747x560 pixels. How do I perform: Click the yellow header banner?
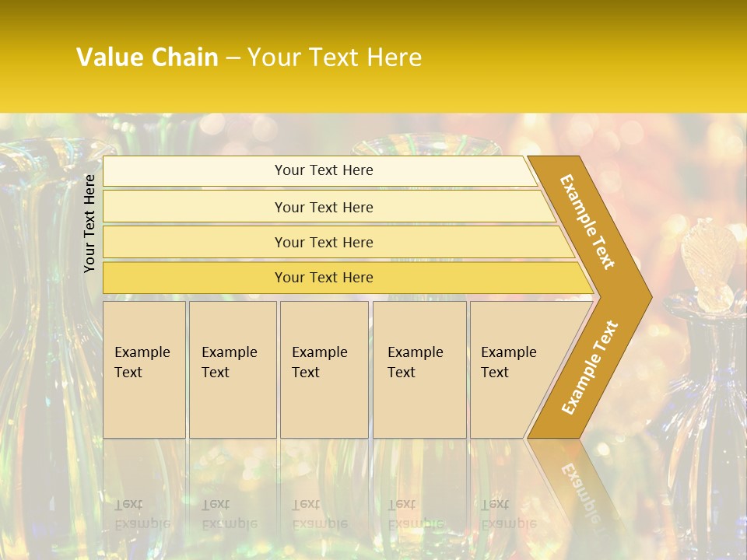point(373,56)
